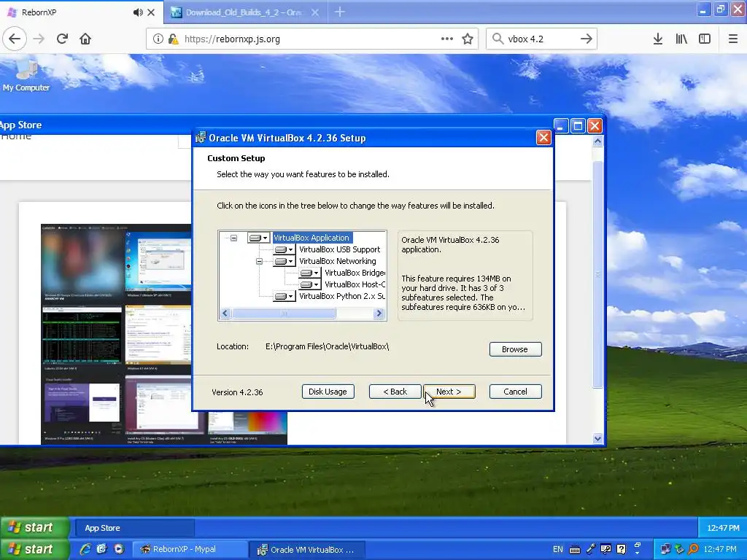Click App Store scrollbar down arrow
Viewport: 747px width, 560px height.
click(x=598, y=438)
